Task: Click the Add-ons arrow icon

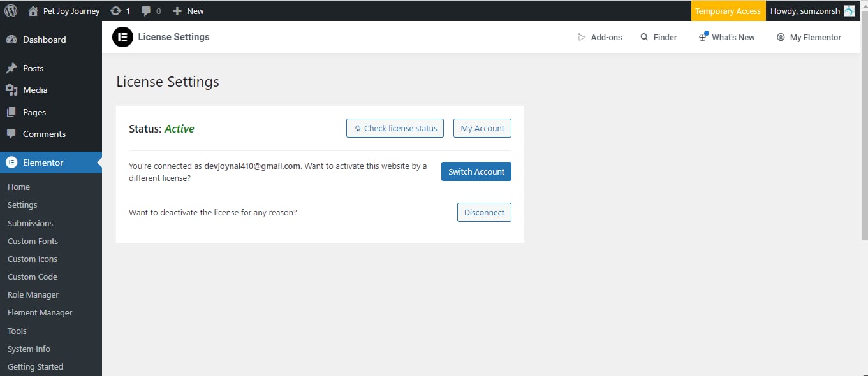Action: [x=582, y=38]
